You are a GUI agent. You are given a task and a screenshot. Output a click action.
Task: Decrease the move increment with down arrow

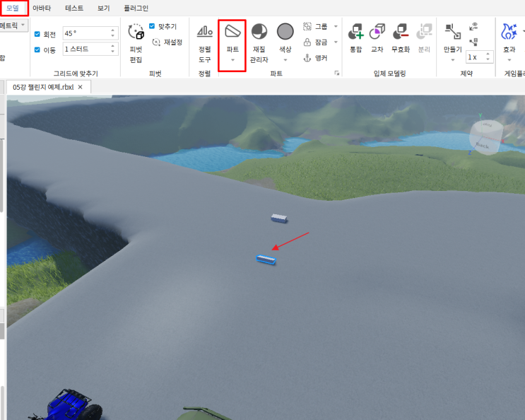coord(113,52)
